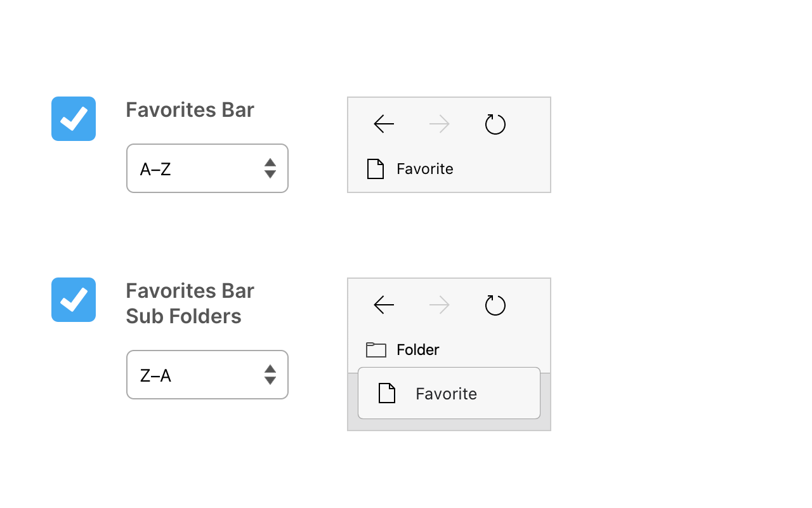
Task: Uncheck the Favorites Bar checkbox
Action: pos(74,119)
